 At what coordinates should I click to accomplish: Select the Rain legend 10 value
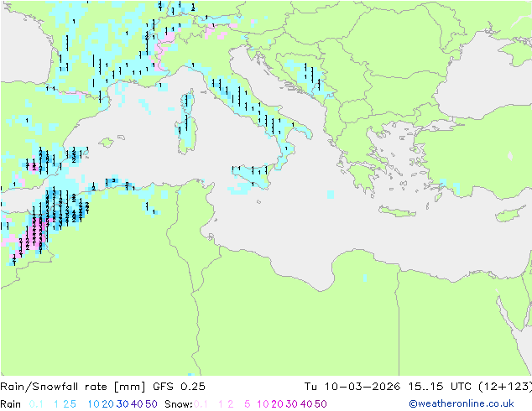pyautogui.click(x=94, y=404)
